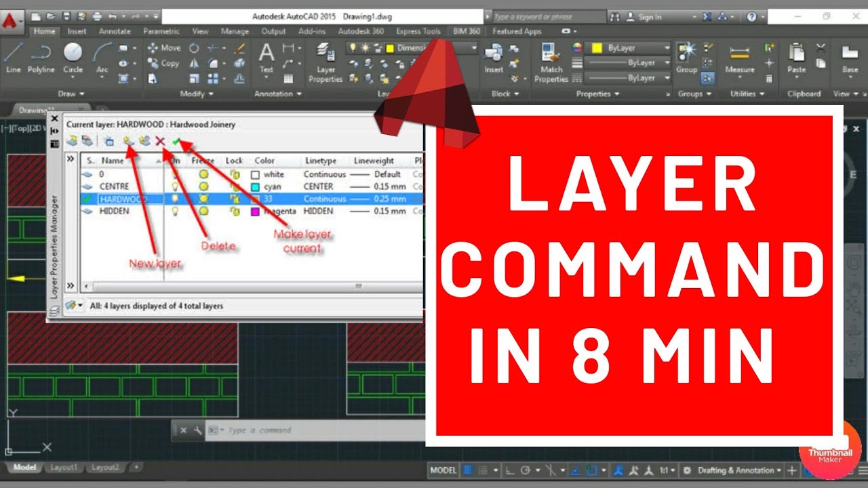Click the Cut scissors icon in Clipboard panel
868x488 pixels.
pyautogui.click(x=821, y=47)
